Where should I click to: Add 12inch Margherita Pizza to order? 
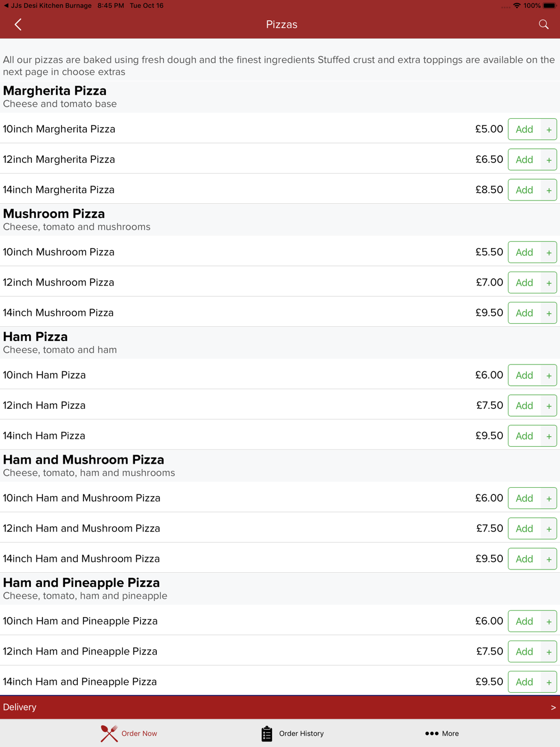524,160
